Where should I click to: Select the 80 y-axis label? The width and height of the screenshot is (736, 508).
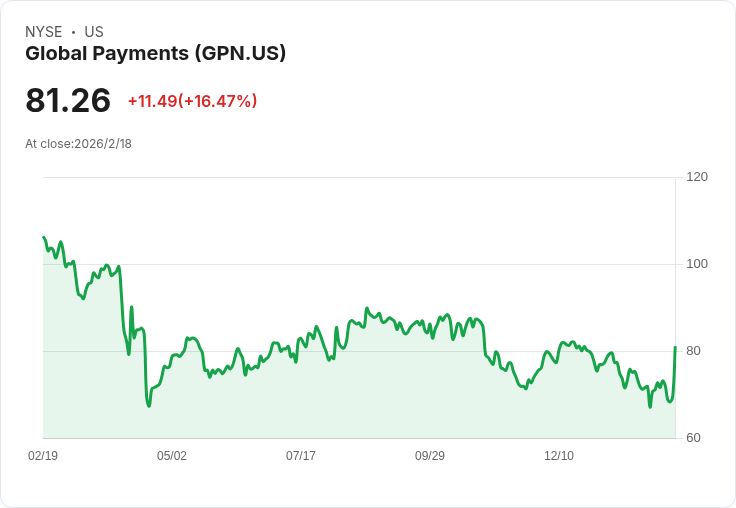[x=693, y=351]
